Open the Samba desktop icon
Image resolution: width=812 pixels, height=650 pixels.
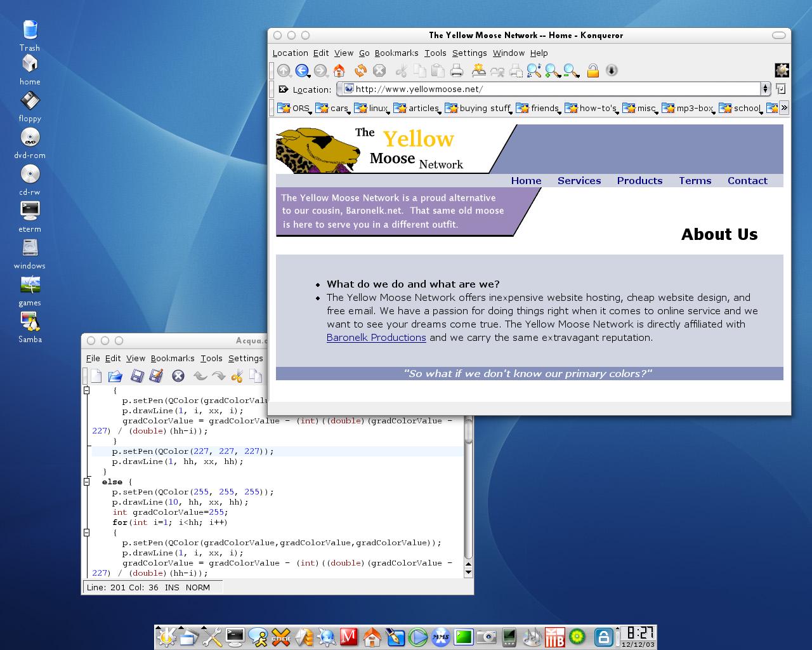pos(30,327)
